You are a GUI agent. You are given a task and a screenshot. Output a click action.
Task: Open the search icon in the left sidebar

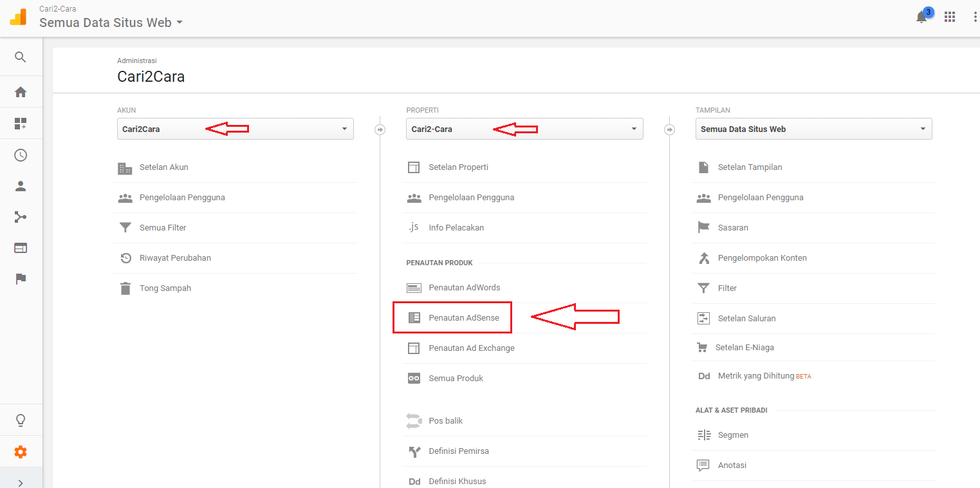[20, 57]
